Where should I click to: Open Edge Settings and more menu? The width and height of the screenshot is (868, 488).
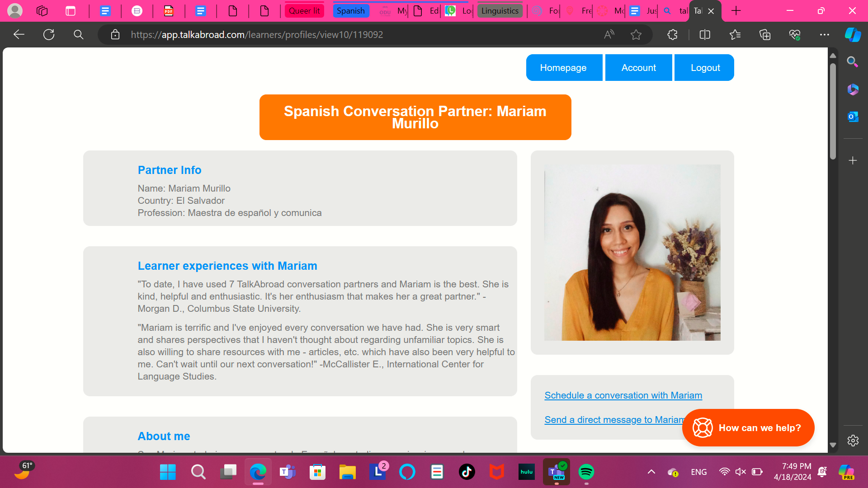coord(825,34)
